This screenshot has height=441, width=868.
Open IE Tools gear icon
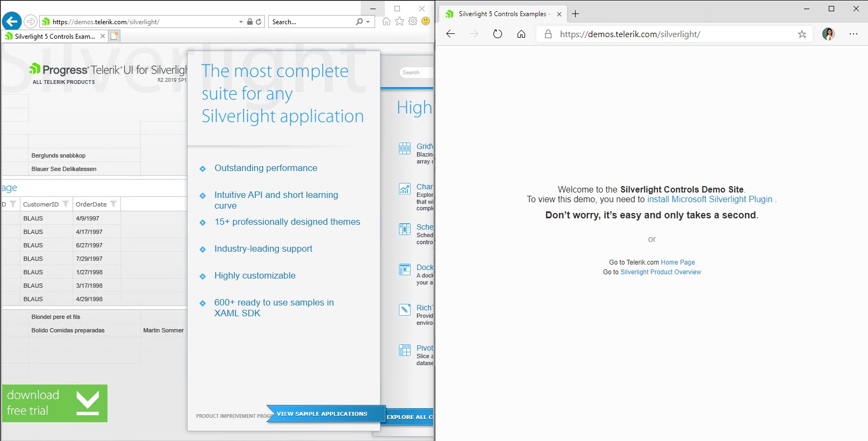[413, 22]
